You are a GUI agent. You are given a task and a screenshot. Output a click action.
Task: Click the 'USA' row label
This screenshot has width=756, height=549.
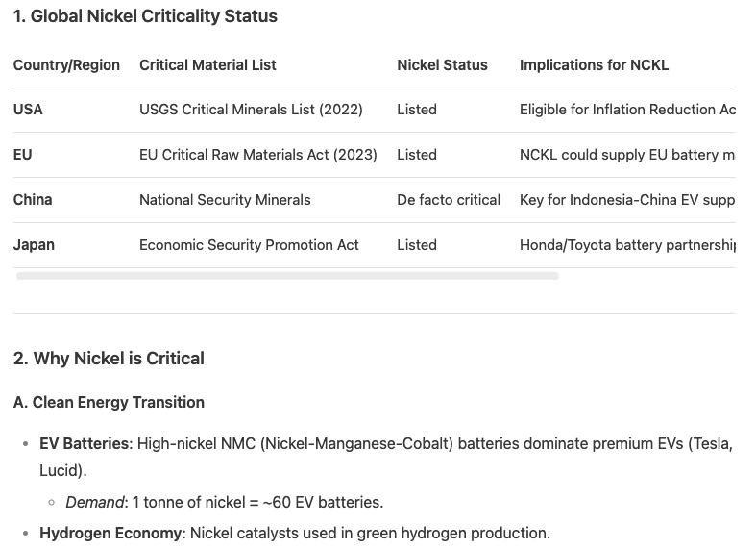(x=28, y=110)
